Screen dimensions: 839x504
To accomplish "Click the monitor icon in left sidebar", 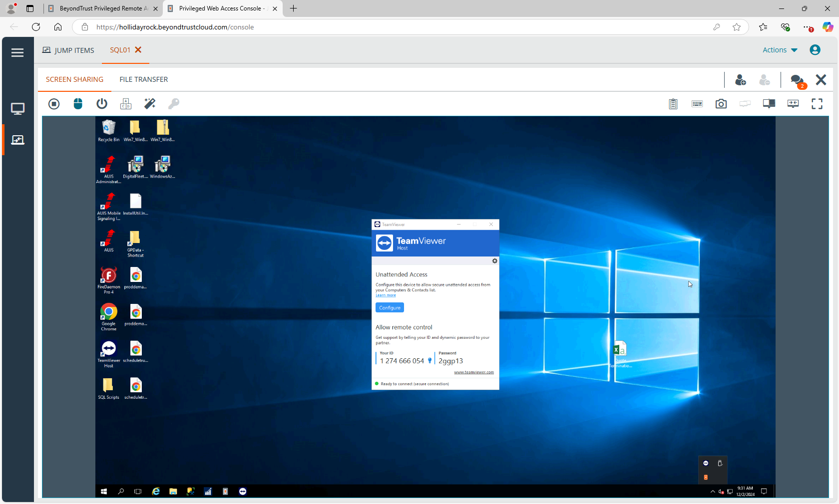I will pyautogui.click(x=17, y=109).
